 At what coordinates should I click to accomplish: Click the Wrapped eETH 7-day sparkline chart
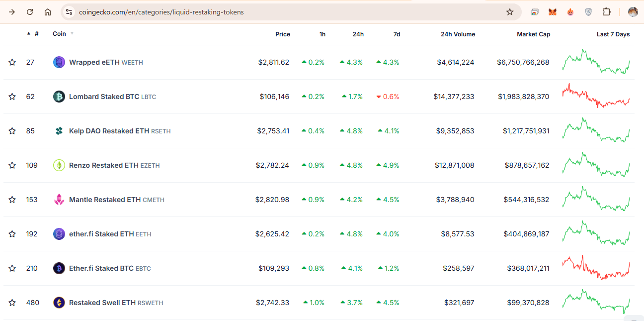596,62
